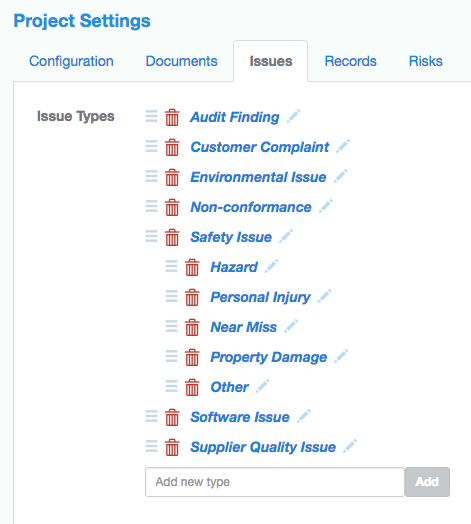Delete the Audit Finding issue type
Screen dimensions: 471x524
pyautogui.click(x=172, y=117)
